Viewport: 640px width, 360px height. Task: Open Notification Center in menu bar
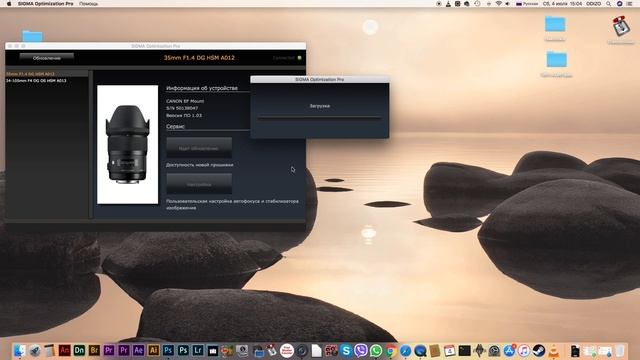(629, 3)
